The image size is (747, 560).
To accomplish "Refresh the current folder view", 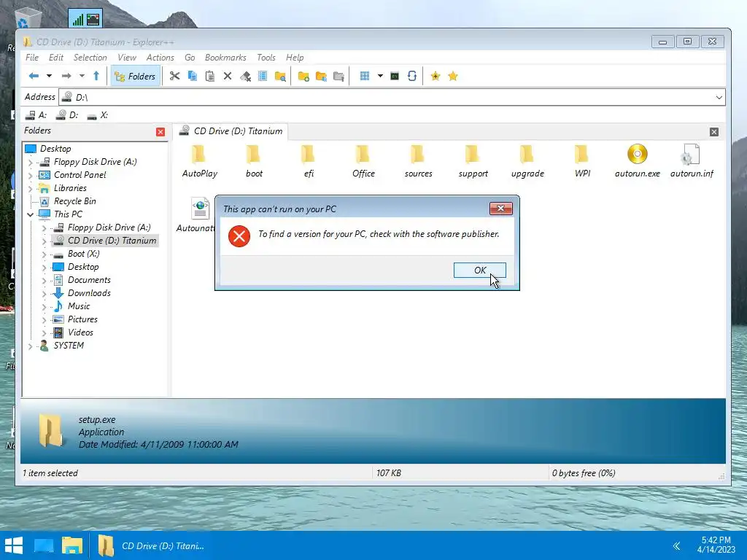I will click(412, 76).
